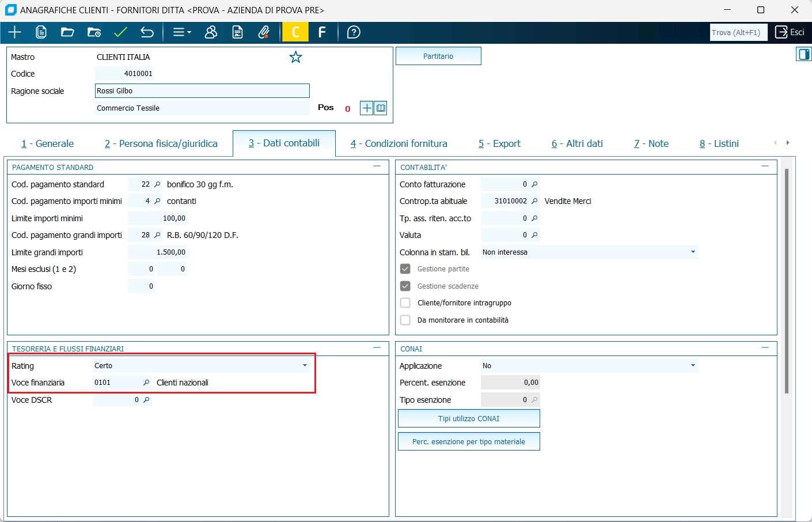Open the 4 - Condizioni fornitura tab

pyautogui.click(x=399, y=143)
